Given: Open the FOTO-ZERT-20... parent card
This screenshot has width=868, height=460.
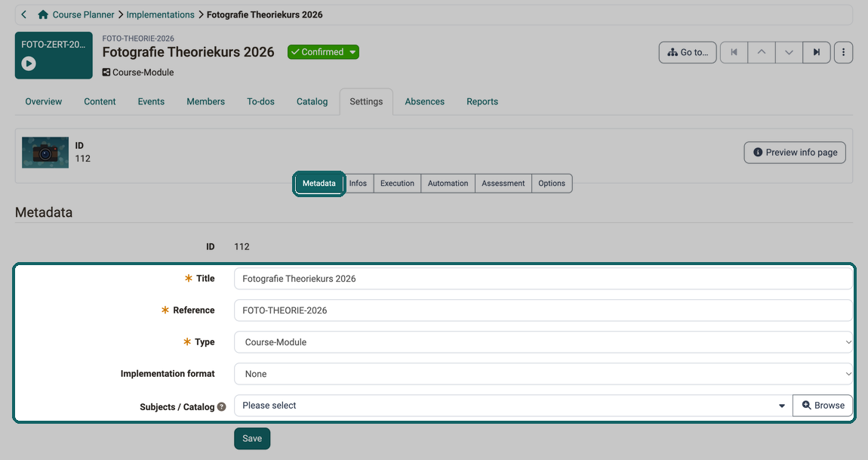Looking at the screenshot, I should (54, 55).
